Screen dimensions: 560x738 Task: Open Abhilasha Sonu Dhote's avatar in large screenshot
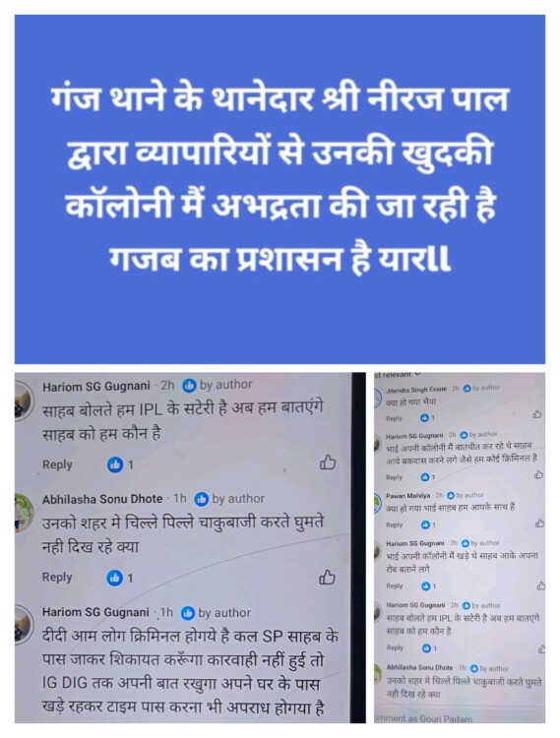click(x=22, y=512)
